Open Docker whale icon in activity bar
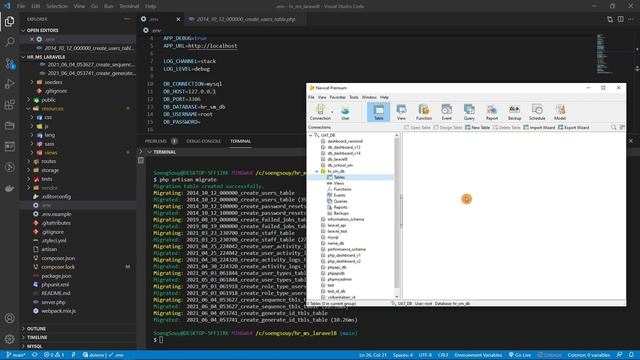The width and height of the screenshot is (640, 360). [x=9, y=188]
